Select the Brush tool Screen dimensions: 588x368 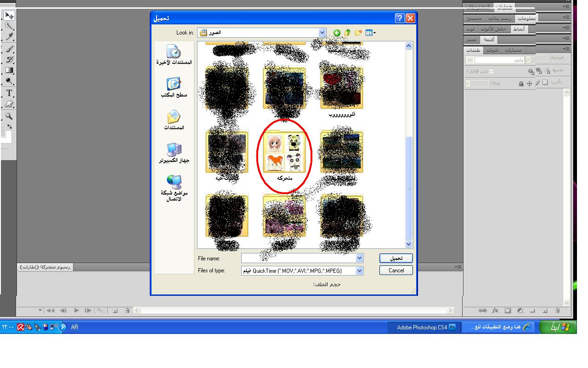tap(9, 49)
